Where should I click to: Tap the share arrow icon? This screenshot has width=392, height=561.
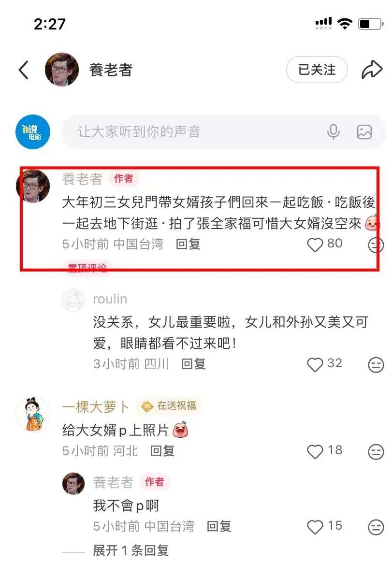click(372, 70)
